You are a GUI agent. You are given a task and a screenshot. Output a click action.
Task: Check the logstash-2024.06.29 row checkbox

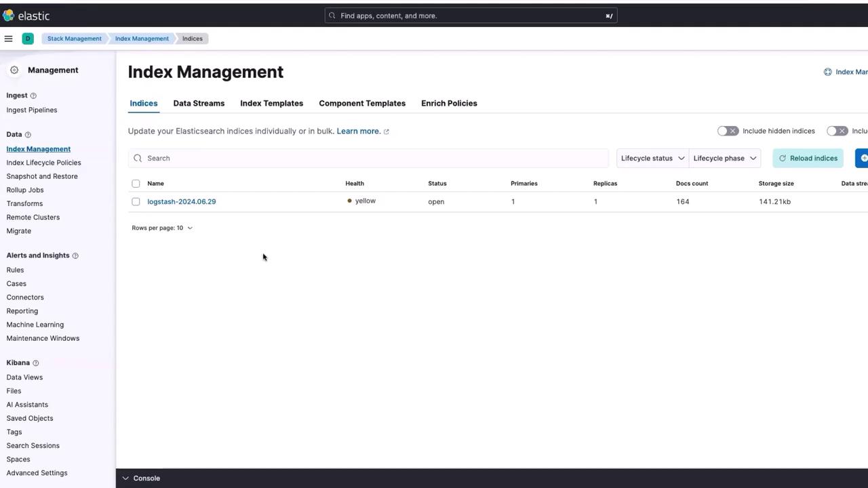tap(136, 201)
